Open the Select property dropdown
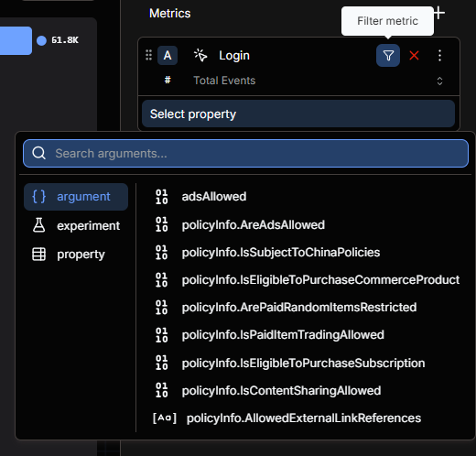 (x=298, y=114)
